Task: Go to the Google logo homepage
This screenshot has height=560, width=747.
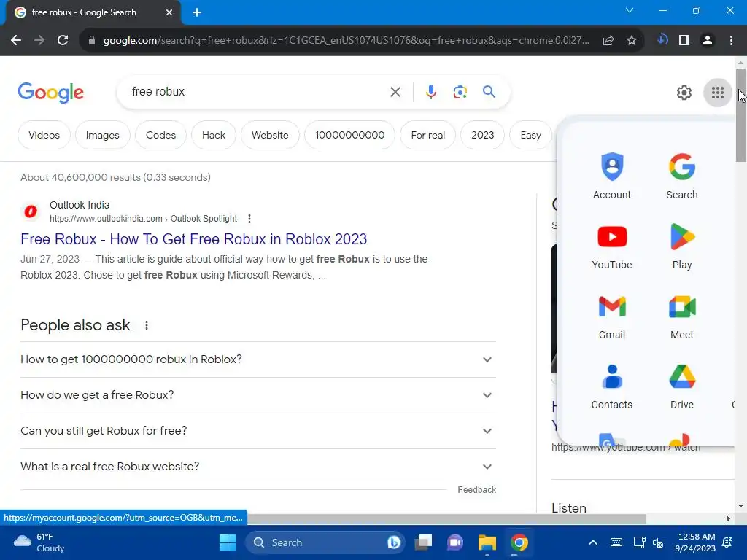Action: [x=50, y=93]
